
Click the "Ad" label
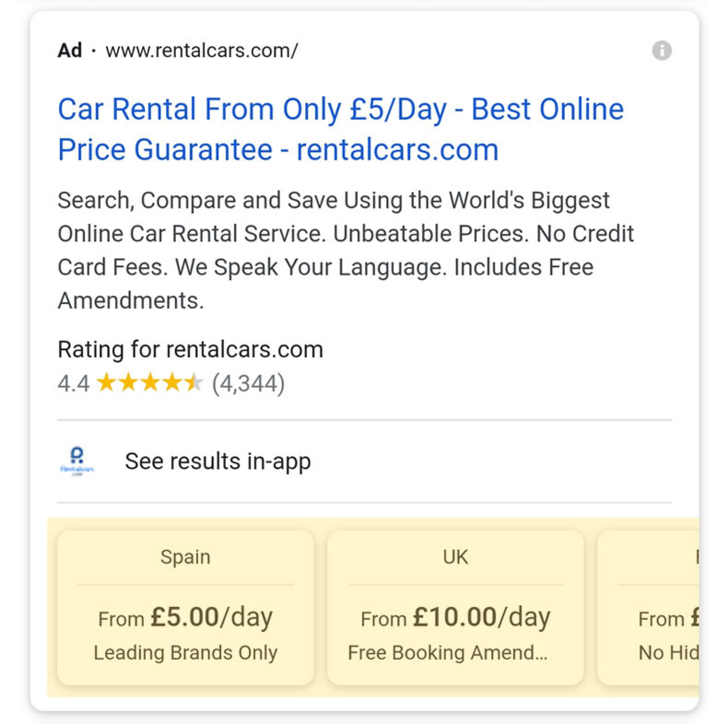click(x=70, y=51)
